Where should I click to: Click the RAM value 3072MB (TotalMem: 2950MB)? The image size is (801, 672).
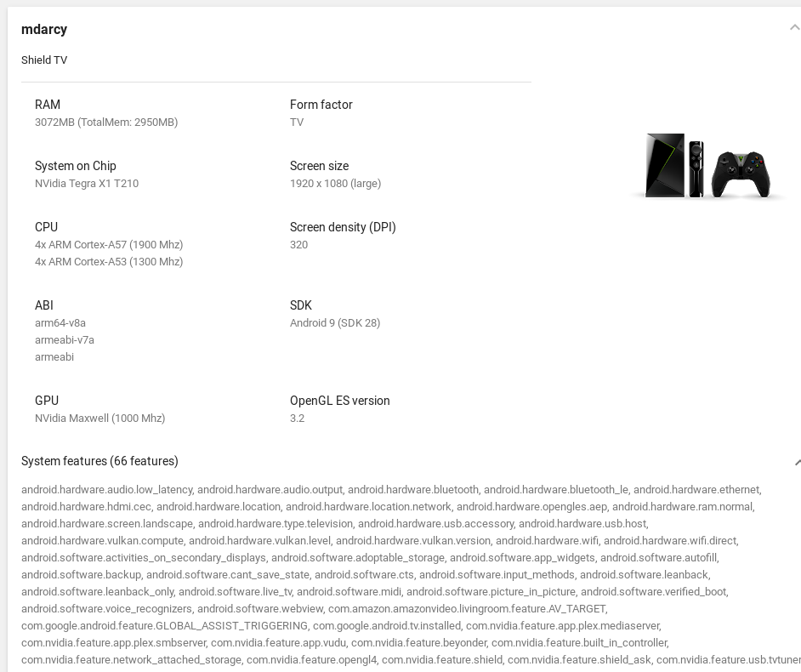point(106,122)
